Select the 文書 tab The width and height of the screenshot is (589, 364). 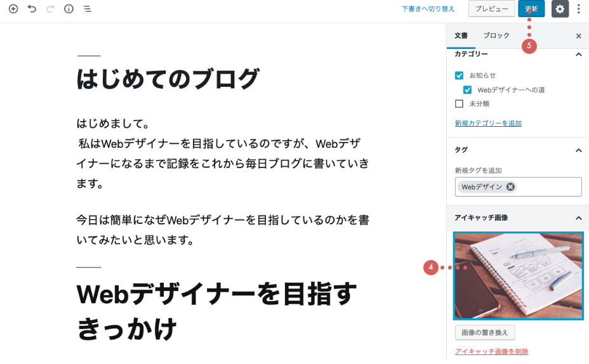pyautogui.click(x=461, y=36)
